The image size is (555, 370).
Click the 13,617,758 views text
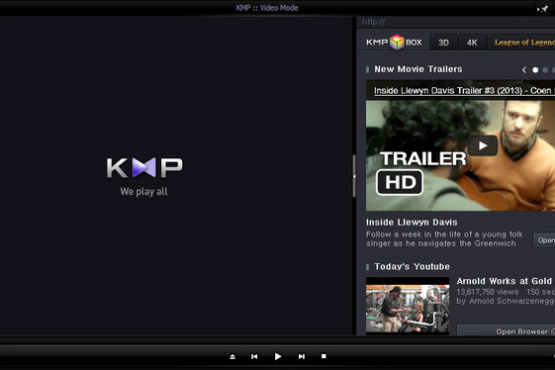(487, 292)
